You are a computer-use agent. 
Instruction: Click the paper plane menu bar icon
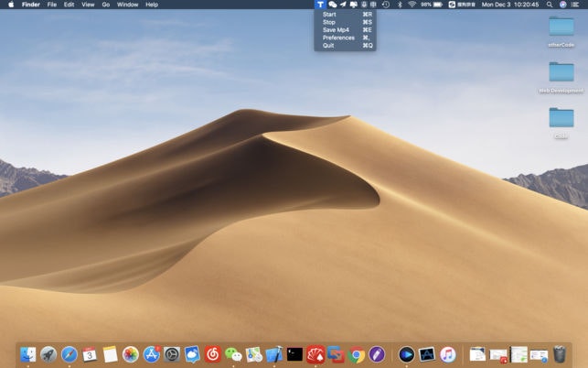pos(343,5)
